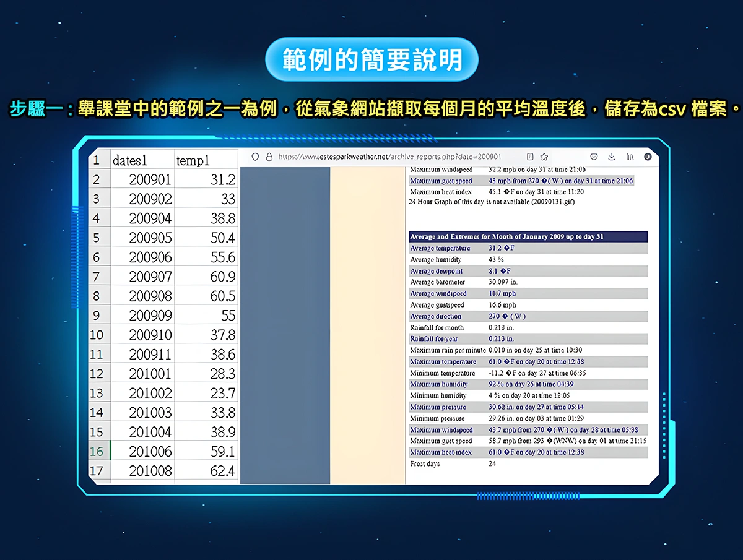Select the dates1 header cell
743x560 pixels.
[x=142, y=160]
